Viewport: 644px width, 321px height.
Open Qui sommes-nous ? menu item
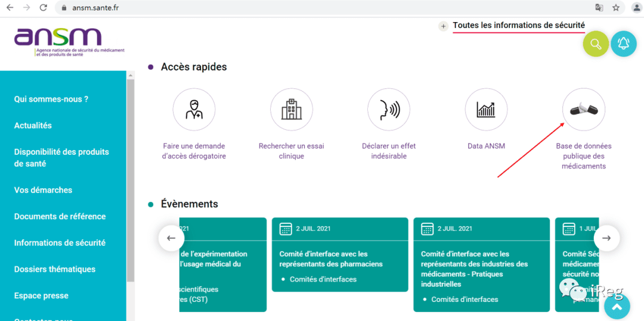click(51, 99)
